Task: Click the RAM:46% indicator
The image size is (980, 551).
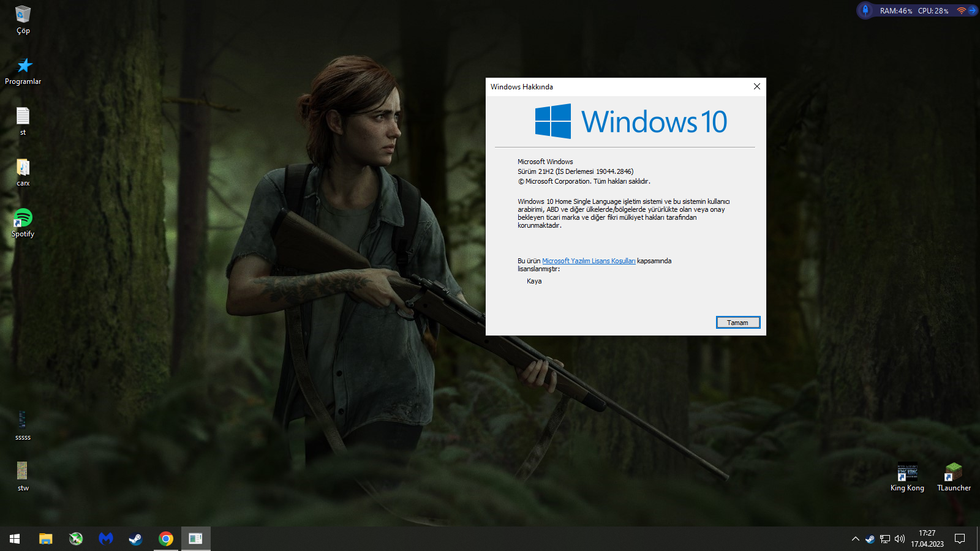Action: pyautogui.click(x=896, y=11)
